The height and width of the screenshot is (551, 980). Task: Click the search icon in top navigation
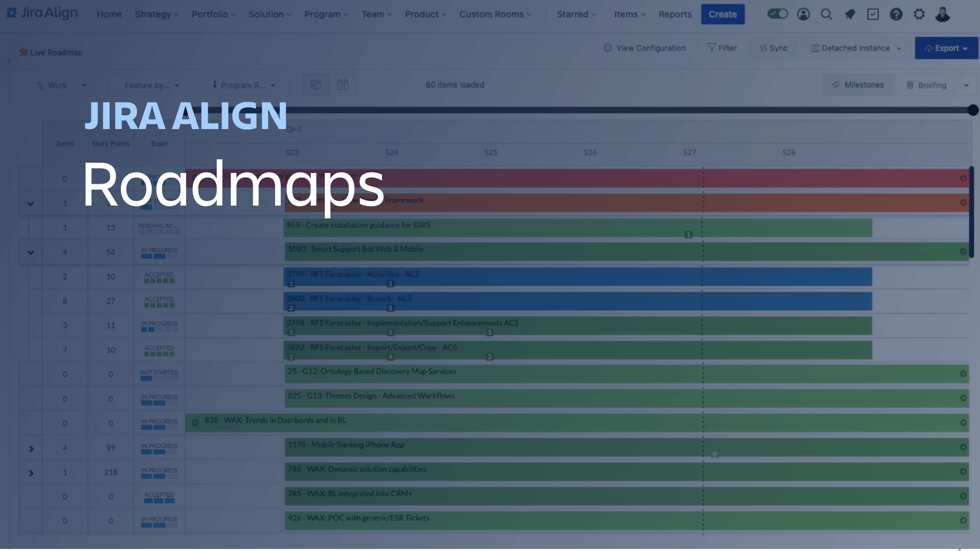(x=826, y=13)
